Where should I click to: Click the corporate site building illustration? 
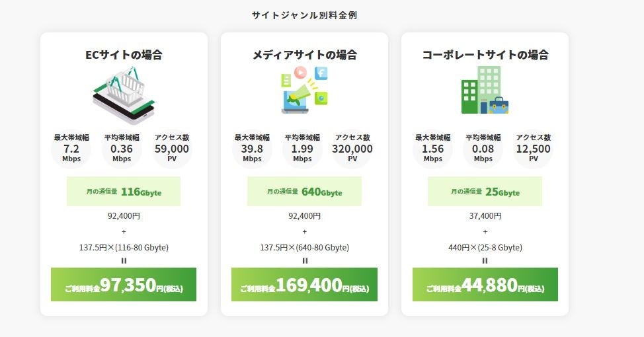[485, 91]
